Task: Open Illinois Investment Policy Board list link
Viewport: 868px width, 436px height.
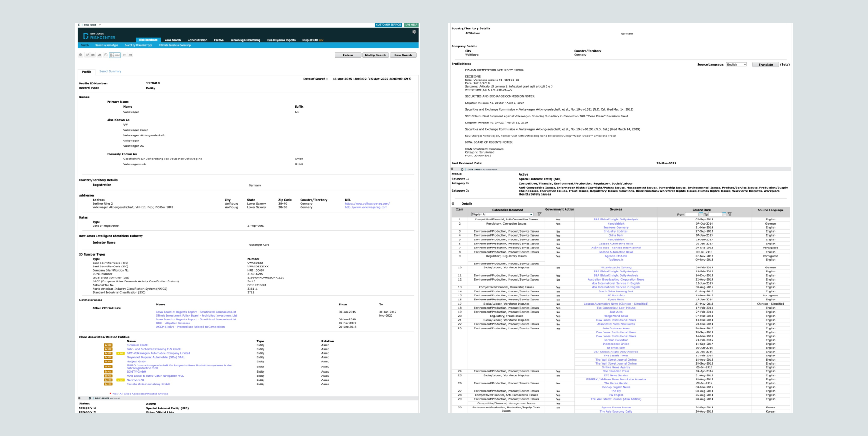Action: point(197,316)
